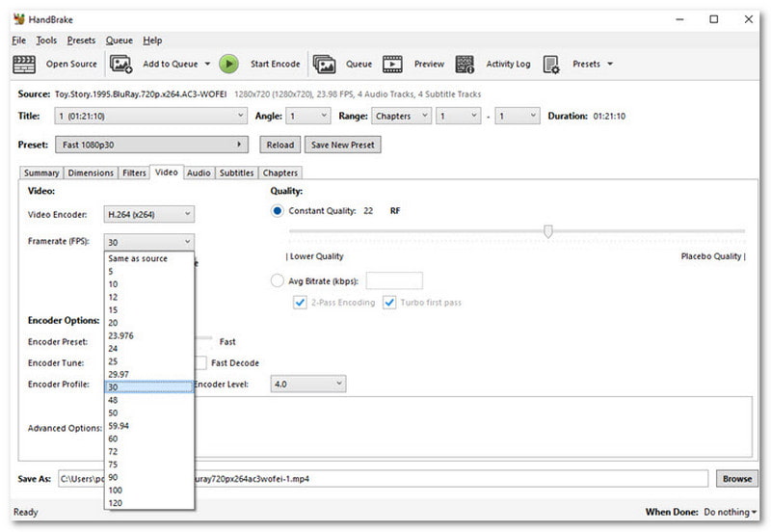Click the Add to Queue icon
The height and width of the screenshot is (532, 771).
click(121, 65)
